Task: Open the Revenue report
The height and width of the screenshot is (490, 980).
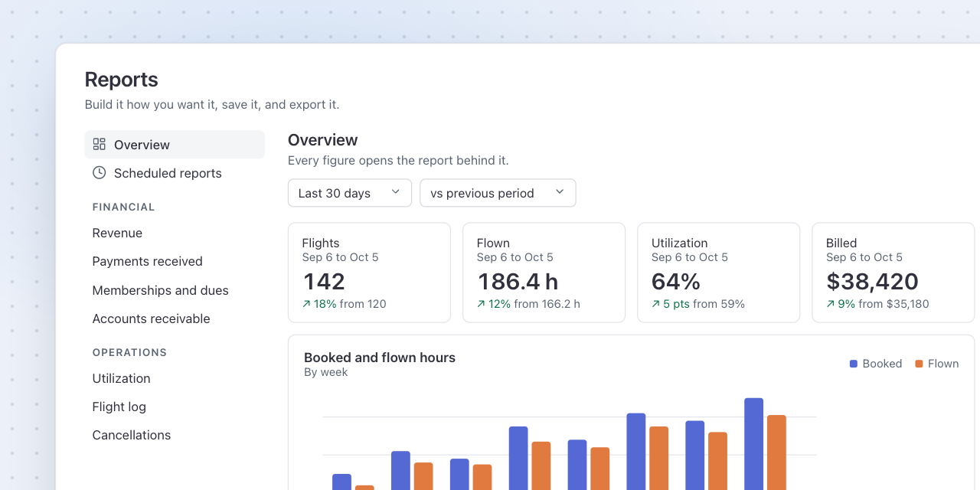Action: point(117,233)
